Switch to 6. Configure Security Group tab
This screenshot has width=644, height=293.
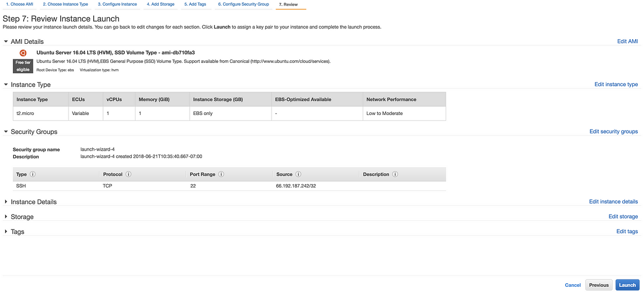243,4
